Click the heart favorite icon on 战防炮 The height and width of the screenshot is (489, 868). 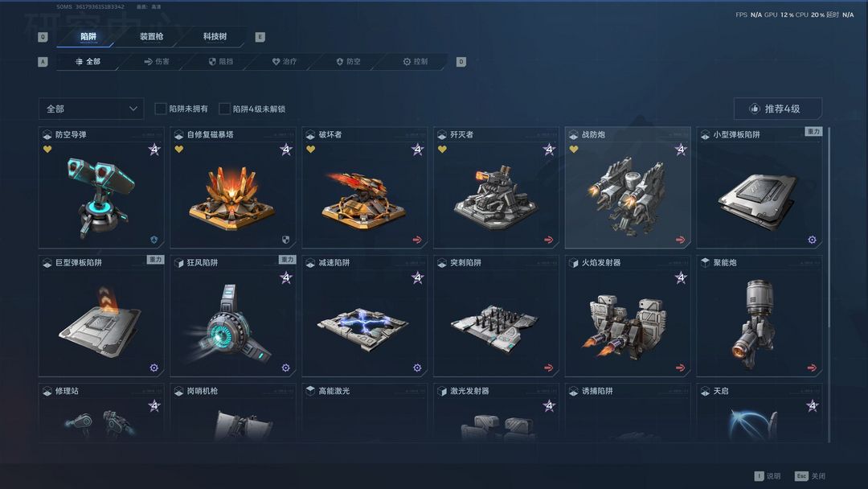(x=574, y=149)
